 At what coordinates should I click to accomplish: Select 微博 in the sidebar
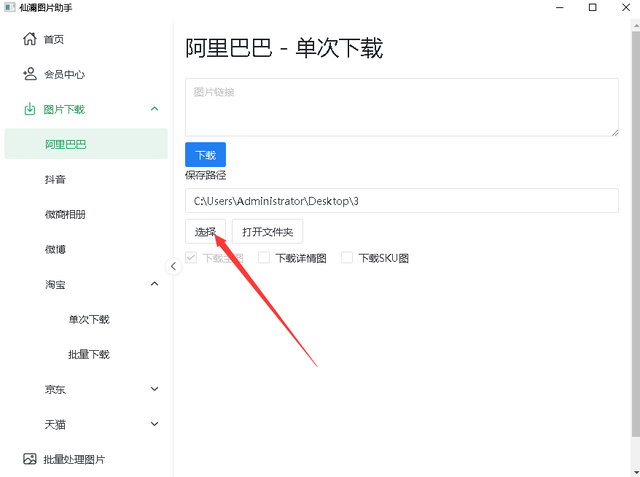coord(86,249)
